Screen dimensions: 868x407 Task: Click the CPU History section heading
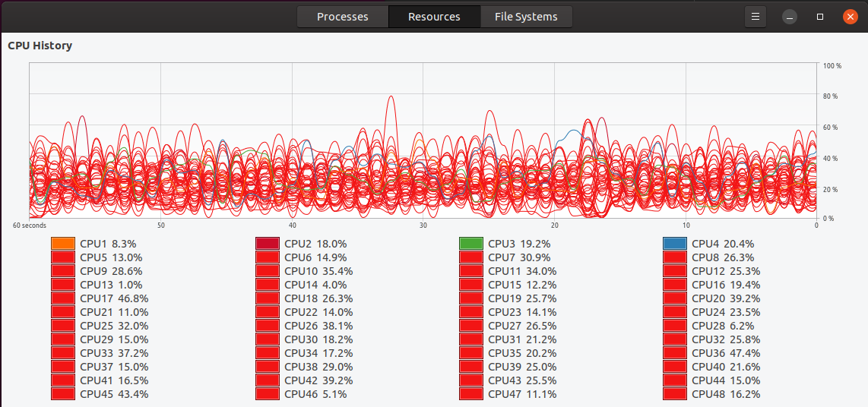40,46
